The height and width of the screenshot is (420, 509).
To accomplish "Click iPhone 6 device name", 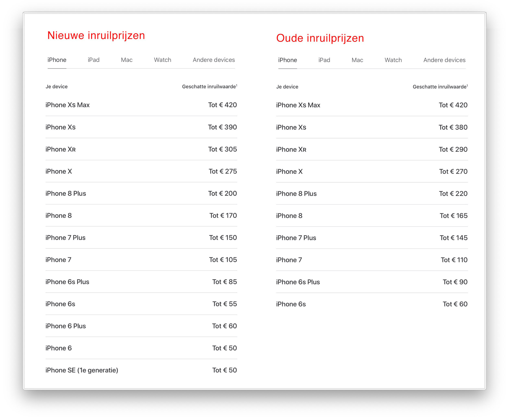I will click(59, 348).
